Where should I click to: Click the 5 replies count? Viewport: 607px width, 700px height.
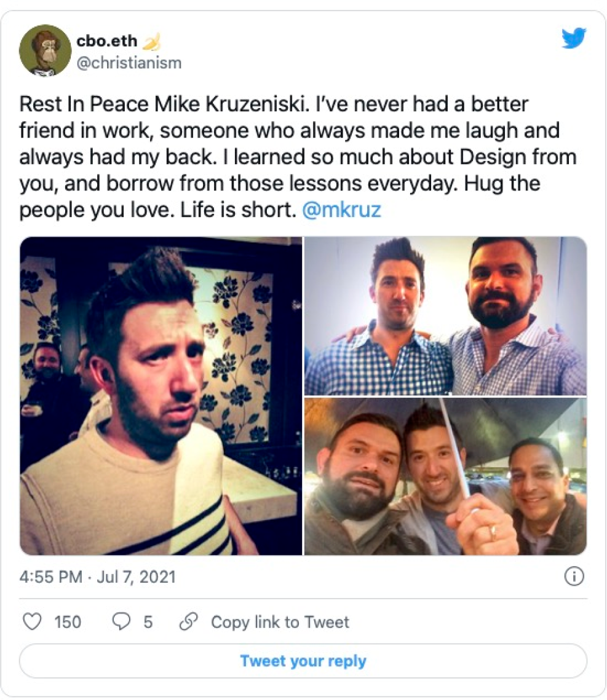coord(148,622)
